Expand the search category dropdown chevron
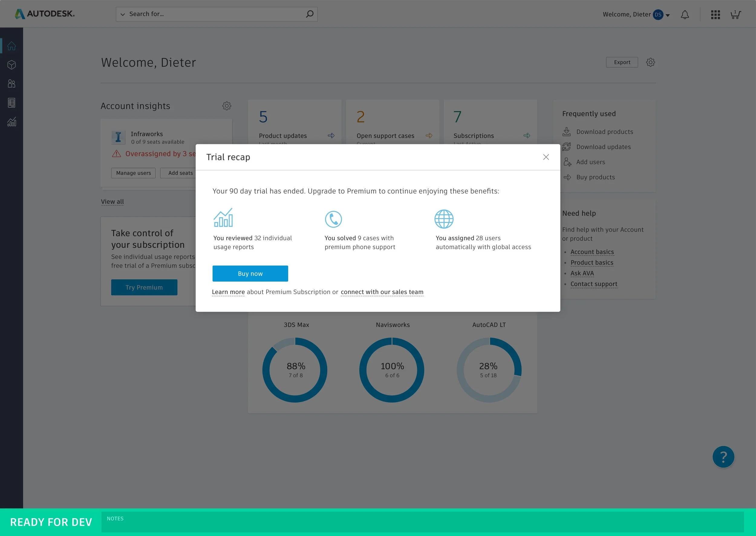Viewport: 756px width, 536px height. [123, 14]
